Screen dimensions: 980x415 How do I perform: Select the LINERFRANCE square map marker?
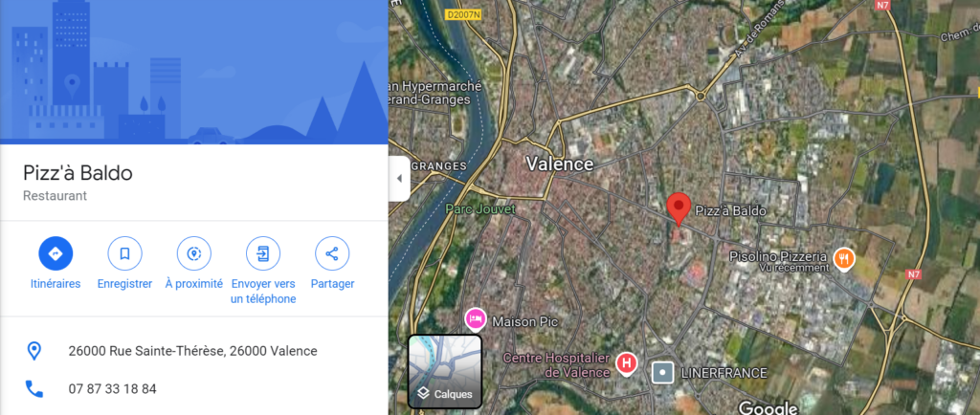coord(662,373)
